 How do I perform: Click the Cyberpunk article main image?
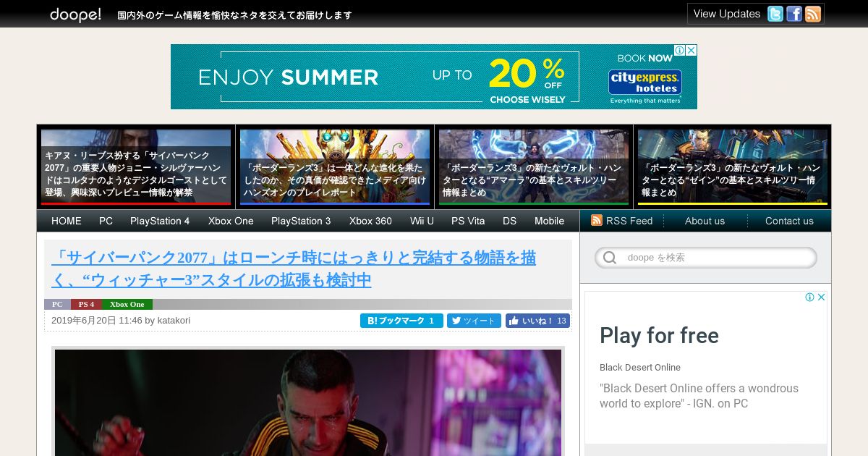(x=308, y=402)
